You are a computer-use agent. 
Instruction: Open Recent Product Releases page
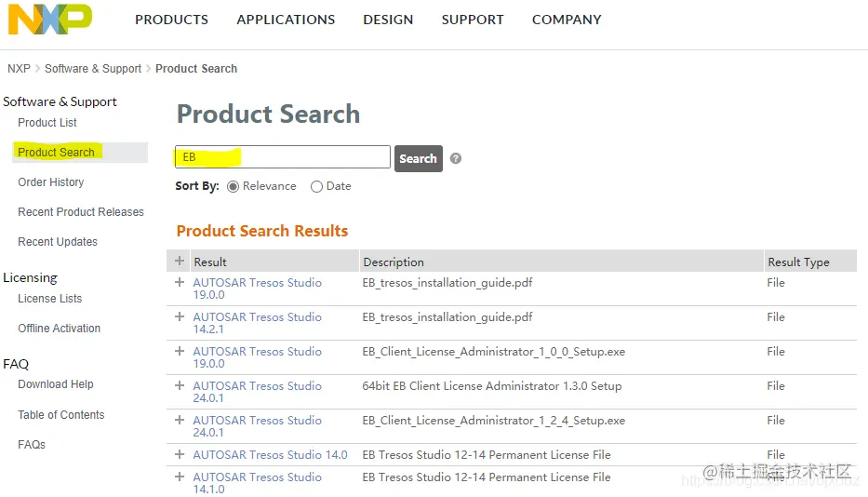coord(81,212)
